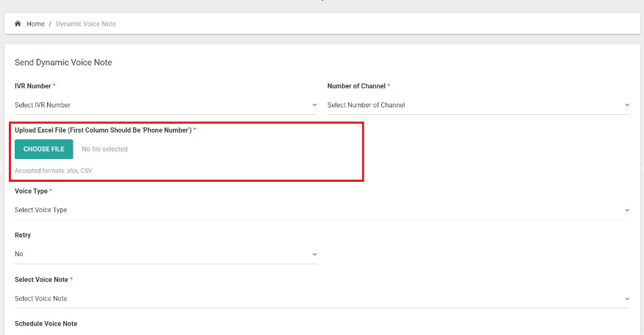The width and height of the screenshot is (644, 335).
Task: Click the Retry dropdown chevron
Action: [x=314, y=255]
